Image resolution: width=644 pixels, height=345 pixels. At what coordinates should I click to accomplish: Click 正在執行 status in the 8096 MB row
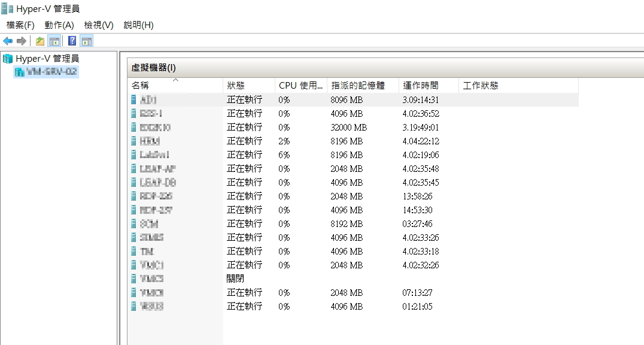244,99
